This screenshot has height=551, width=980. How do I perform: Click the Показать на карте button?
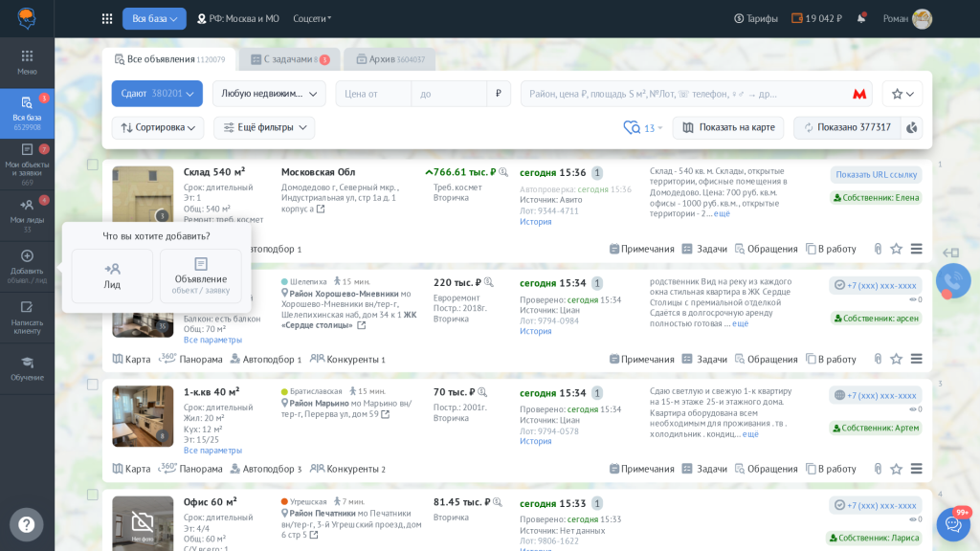[727, 127]
